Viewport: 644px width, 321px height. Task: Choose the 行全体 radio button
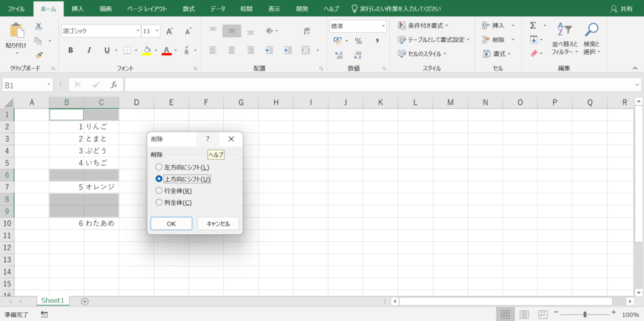click(159, 191)
